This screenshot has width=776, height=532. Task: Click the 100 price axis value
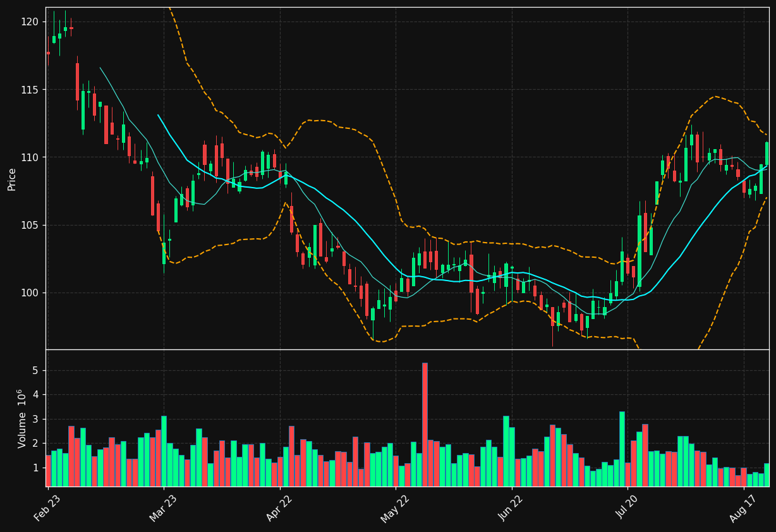coord(30,293)
